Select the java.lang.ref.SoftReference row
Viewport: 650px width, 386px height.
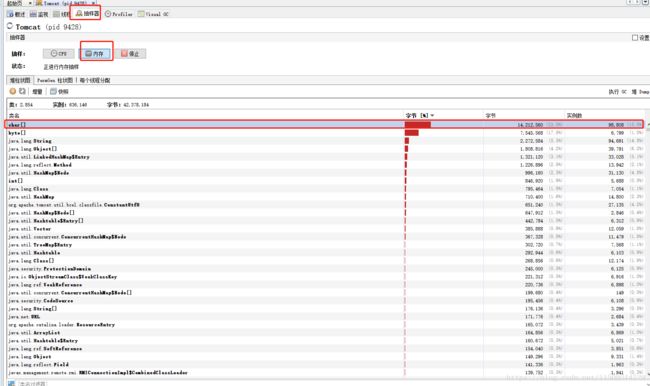pyautogui.click(x=325, y=348)
